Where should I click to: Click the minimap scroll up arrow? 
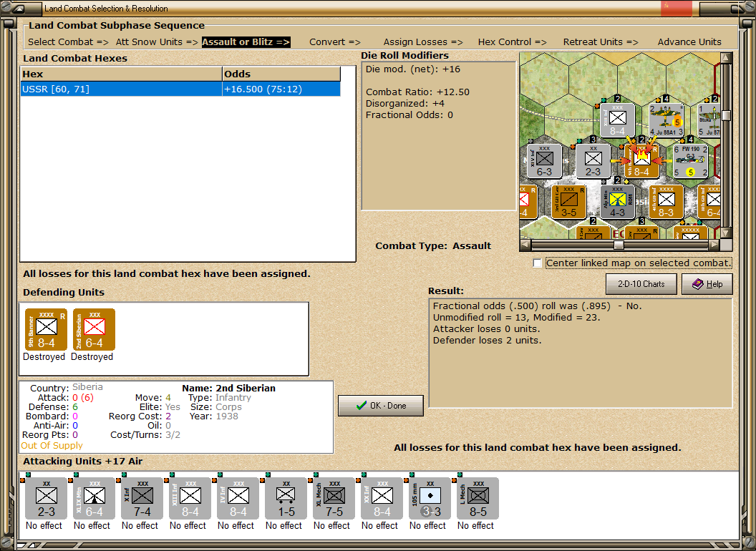[726, 59]
